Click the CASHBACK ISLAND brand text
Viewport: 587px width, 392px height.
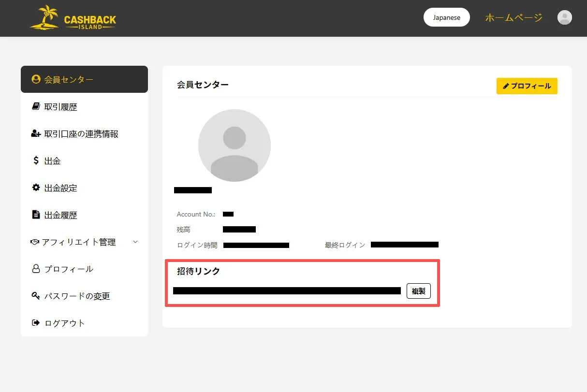pyautogui.click(x=90, y=21)
